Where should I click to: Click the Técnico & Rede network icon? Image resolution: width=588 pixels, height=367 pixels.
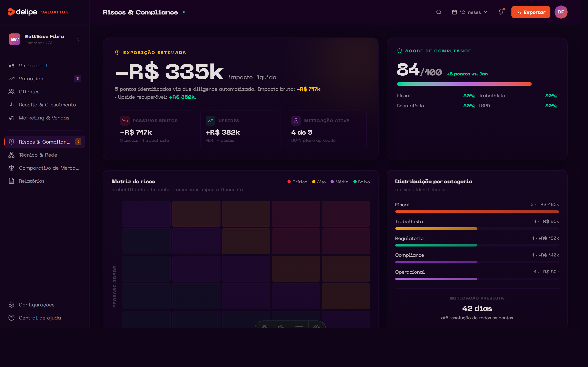[x=11, y=155]
